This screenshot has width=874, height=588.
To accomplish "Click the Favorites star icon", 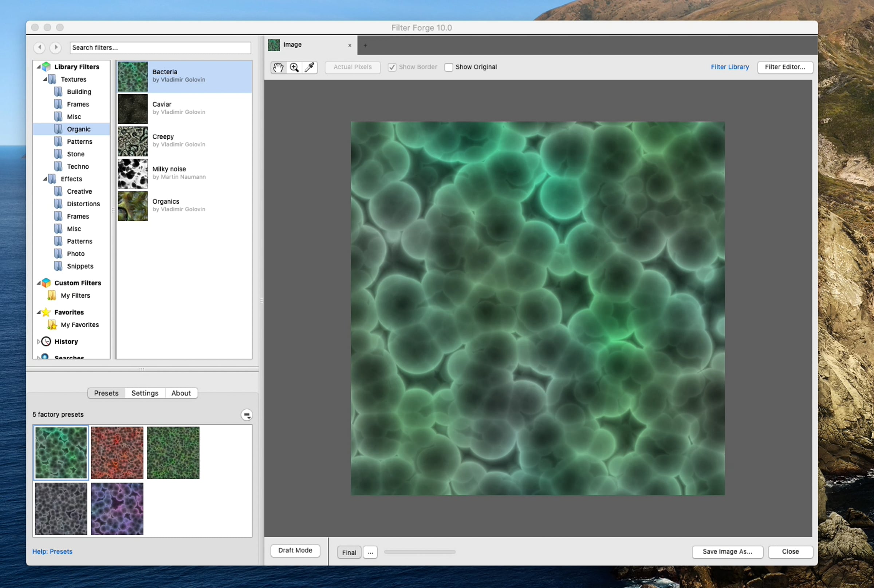I will tap(46, 312).
